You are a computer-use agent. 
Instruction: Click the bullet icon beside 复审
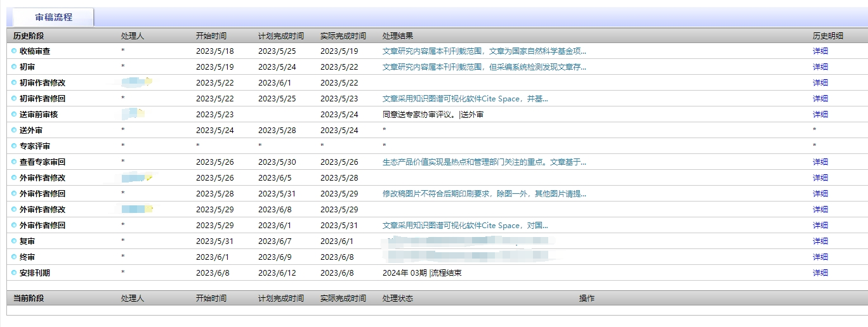pos(14,241)
